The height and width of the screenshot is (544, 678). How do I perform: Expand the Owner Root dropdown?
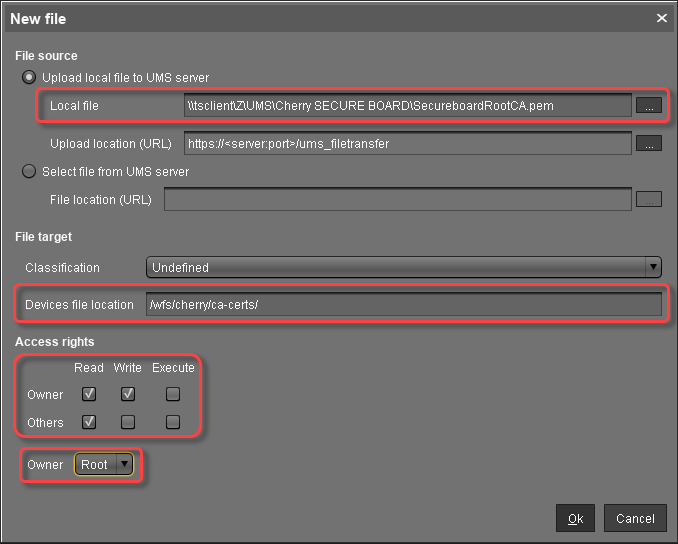click(104, 464)
